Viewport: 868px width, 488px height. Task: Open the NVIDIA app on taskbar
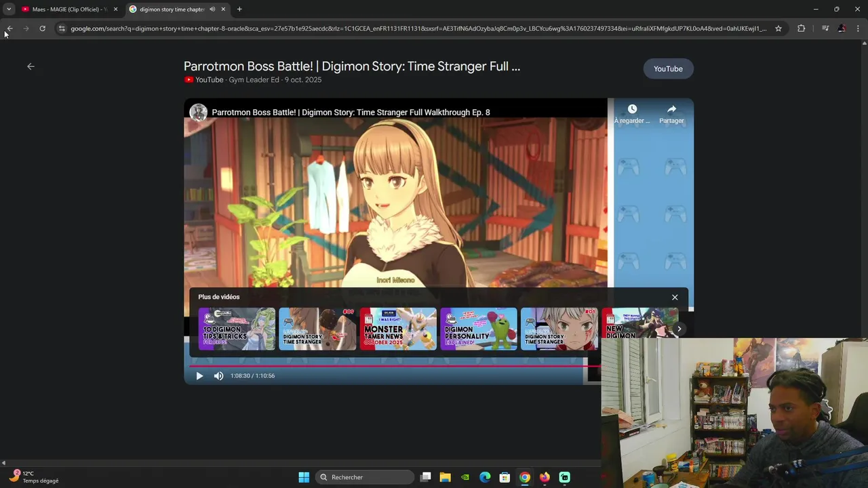click(x=465, y=477)
